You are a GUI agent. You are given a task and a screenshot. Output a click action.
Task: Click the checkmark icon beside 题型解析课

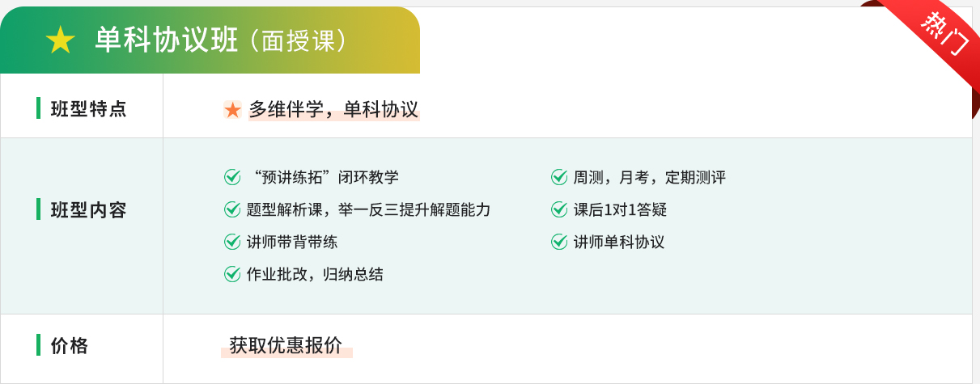tap(232, 209)
